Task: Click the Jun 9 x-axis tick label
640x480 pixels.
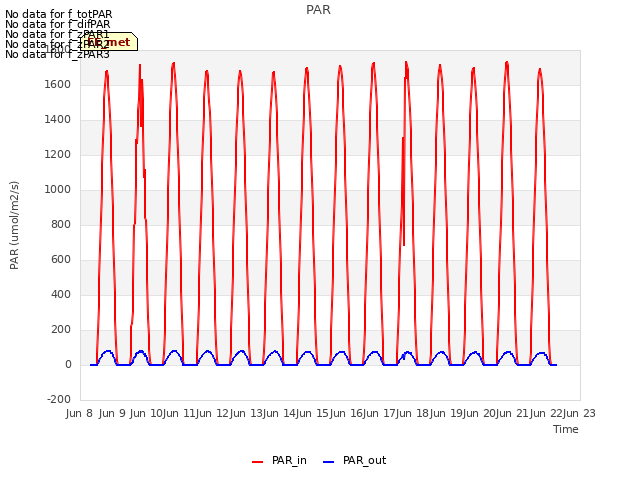Action: coord(112,413)
